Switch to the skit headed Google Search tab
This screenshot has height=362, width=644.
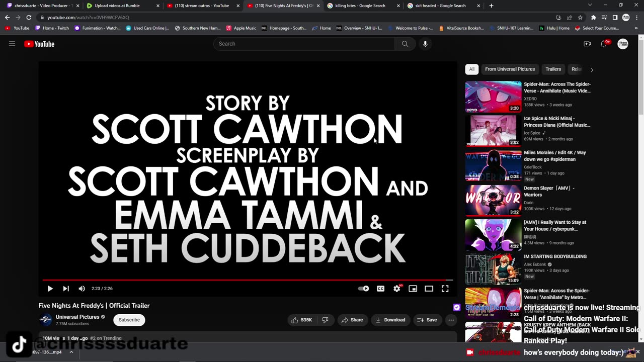(443, 6)
